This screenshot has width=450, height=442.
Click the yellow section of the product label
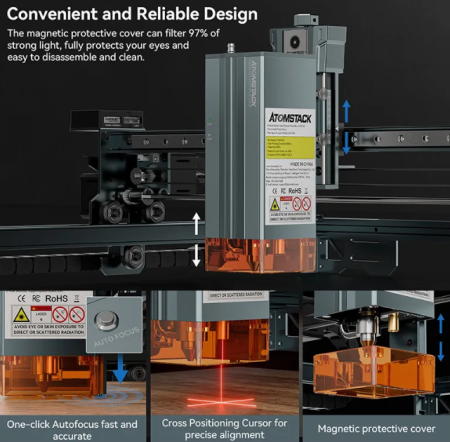(x=290, y=148)
